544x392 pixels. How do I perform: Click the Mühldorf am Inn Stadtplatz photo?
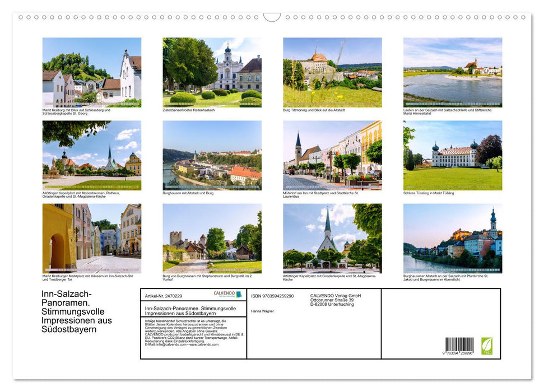pos(332,156)
